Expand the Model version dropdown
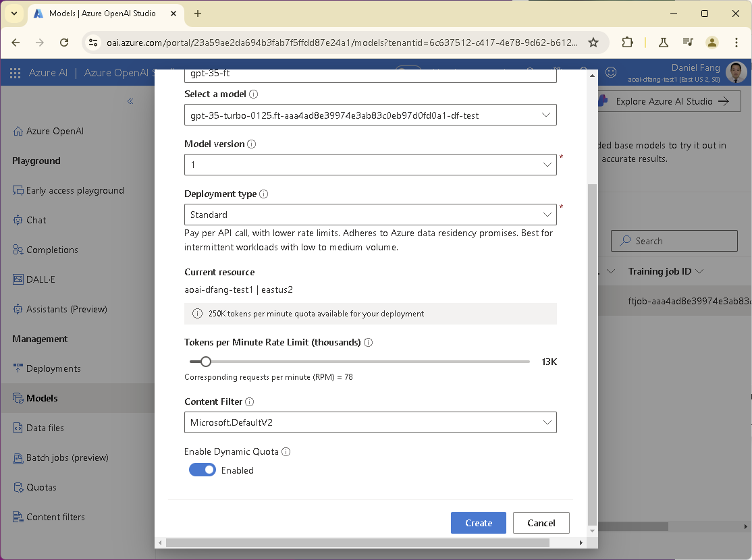The image size is (752, 560). [370, 165]
